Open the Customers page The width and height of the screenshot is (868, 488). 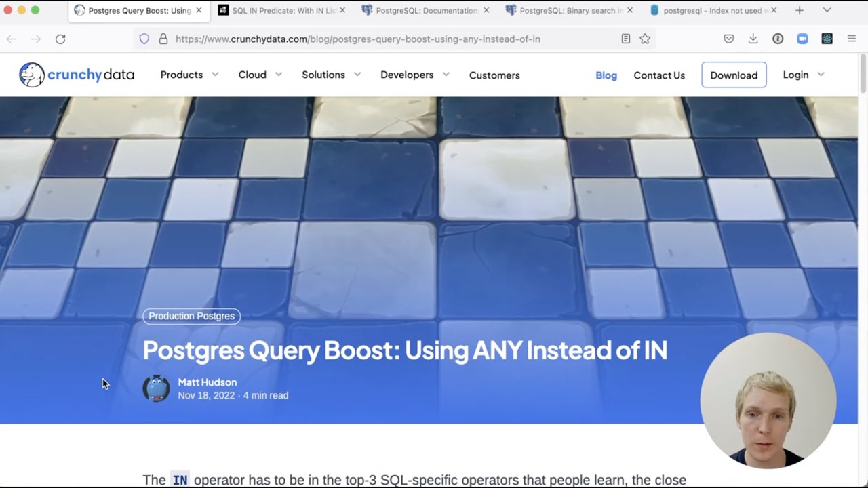point(494,75)
